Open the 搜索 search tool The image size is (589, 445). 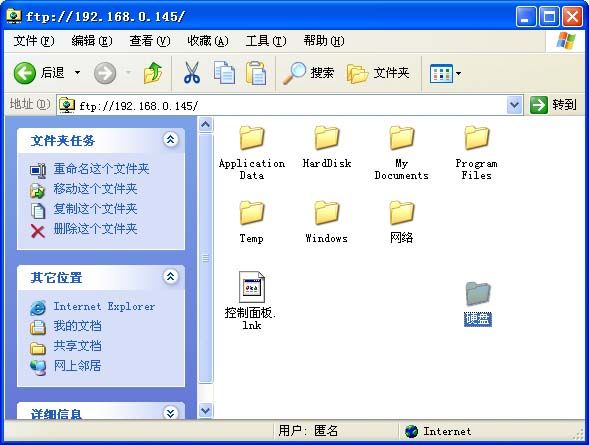[308, 73]
